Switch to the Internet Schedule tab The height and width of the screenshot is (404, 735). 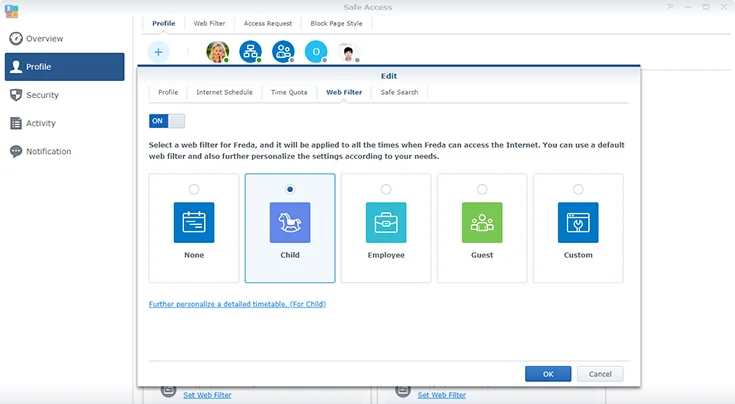[224, 92]
